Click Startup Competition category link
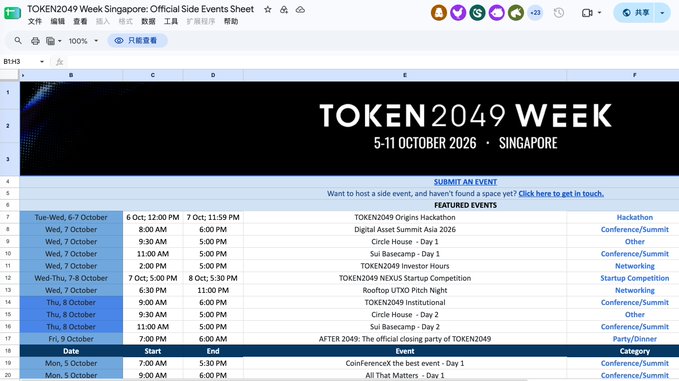Viewport: 679px width, 381px height. (x=634, y=278)
